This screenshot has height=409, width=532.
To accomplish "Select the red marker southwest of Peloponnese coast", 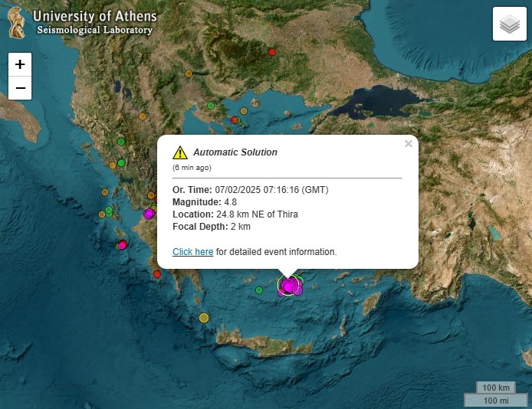I will (x=156, y=274).
